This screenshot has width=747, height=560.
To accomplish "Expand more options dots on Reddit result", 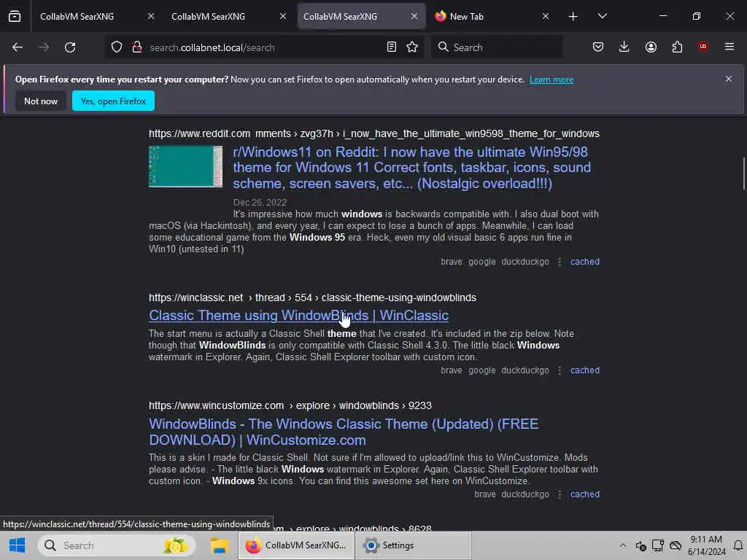I will (x=560, y=262).
